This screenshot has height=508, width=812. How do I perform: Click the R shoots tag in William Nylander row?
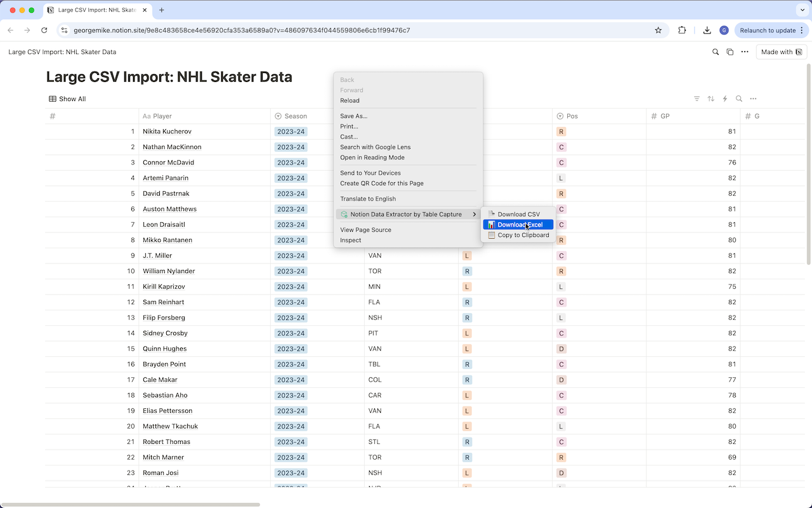(467, 271)
